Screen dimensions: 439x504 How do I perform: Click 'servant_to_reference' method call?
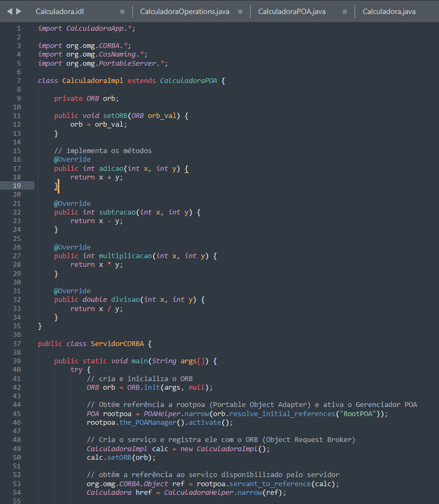pos(270,484)
